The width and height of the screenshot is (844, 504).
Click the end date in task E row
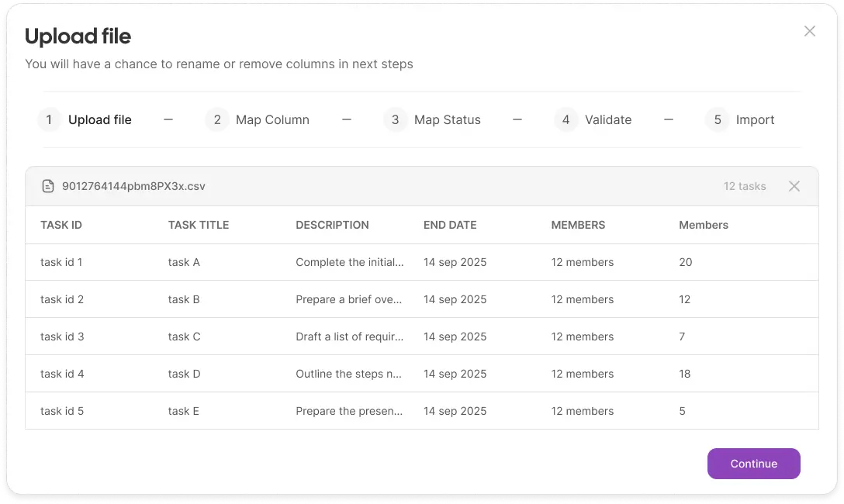[455, 410]
